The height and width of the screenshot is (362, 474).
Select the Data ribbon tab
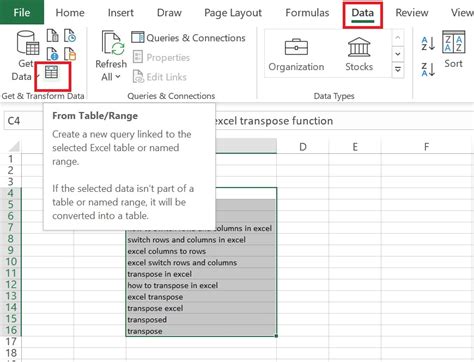point(363,13)
